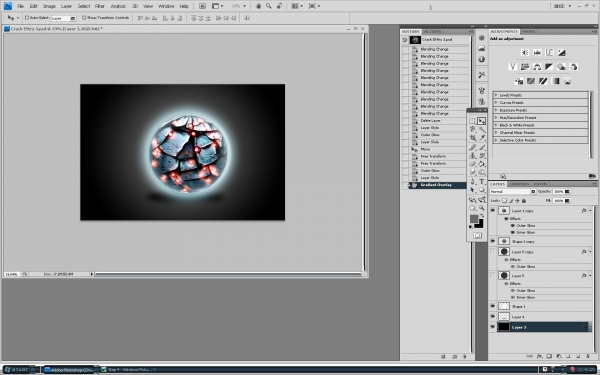Select the Pen tool
Screen dimensions: 600x375
pyautogui.click(x=473, y=182)
